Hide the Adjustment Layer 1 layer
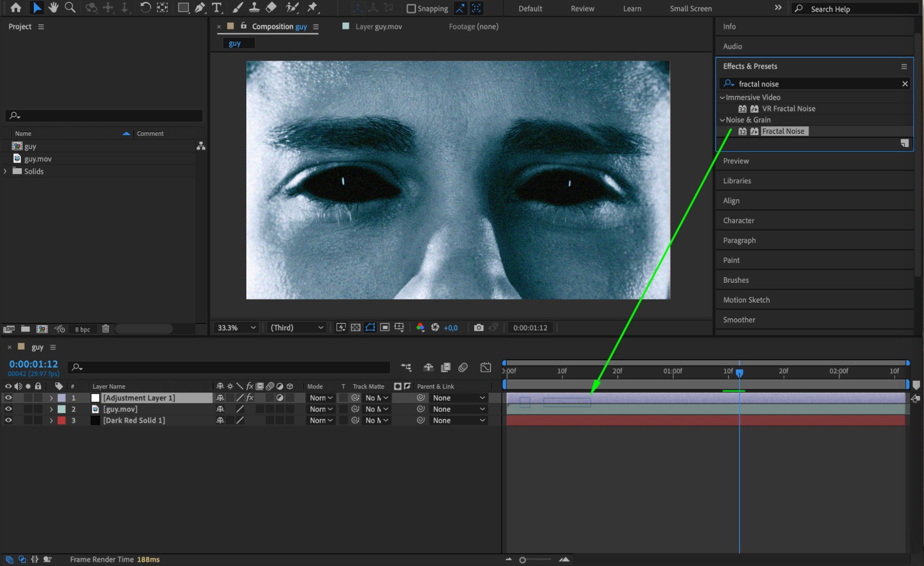This screenshot has width=924, height=566. (8, 398)
